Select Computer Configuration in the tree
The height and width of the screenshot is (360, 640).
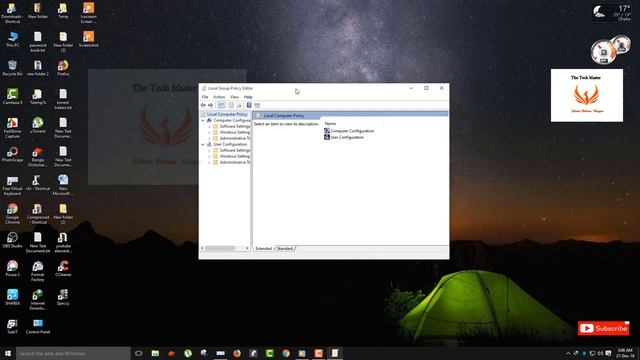click(x=231, y=120)
